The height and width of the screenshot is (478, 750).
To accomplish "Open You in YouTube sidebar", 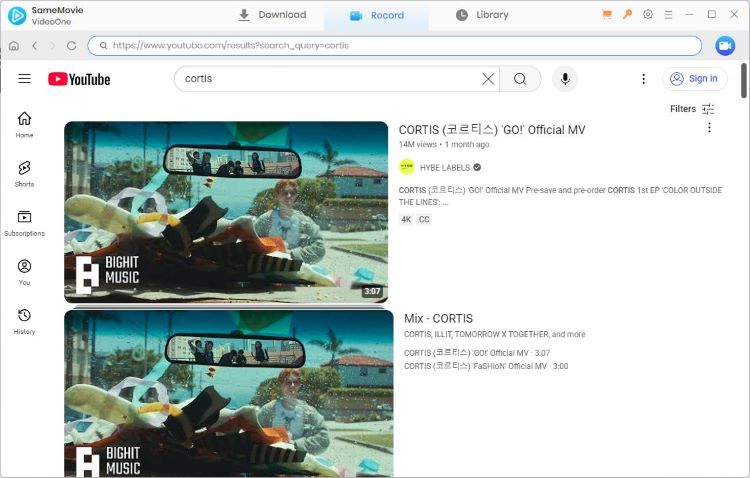I will pos(24,272).
